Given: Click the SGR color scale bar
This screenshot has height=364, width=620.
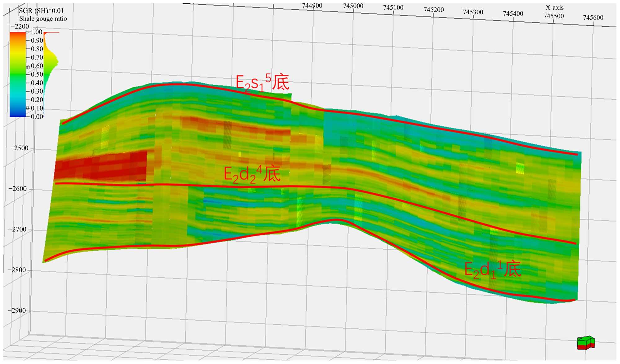Looking at the screenshot, I should [x=18, y=74].
